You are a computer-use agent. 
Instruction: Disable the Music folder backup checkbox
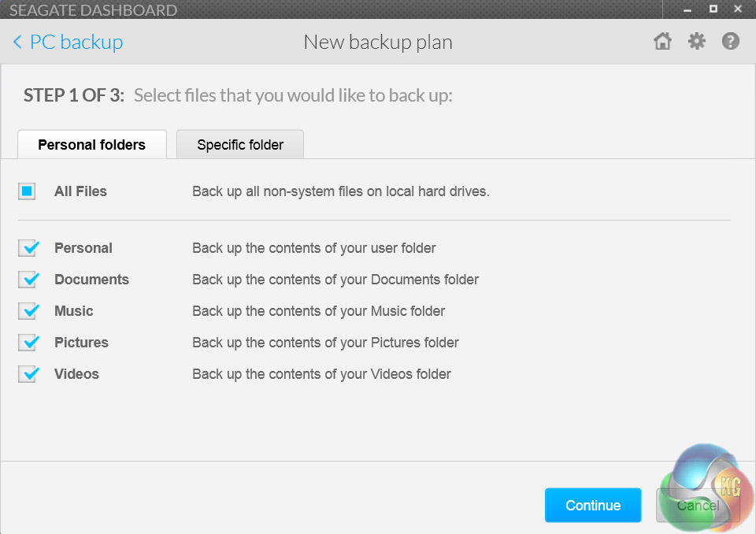click(28, 311)
